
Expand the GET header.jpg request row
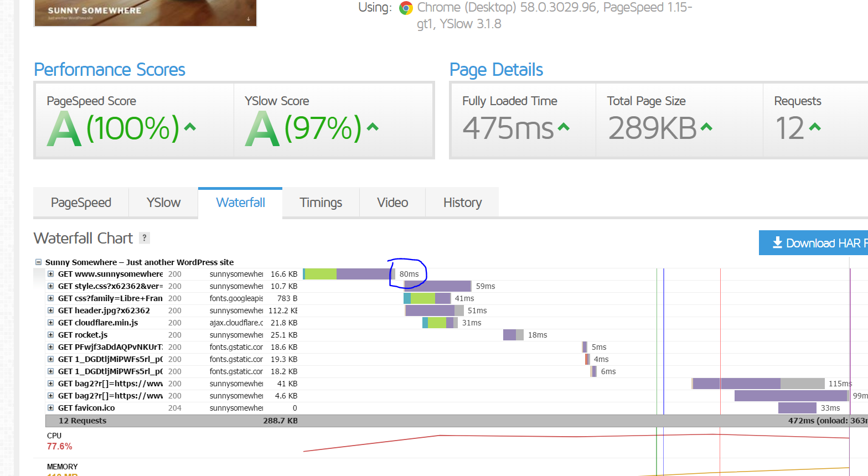[x=50, y=311]
